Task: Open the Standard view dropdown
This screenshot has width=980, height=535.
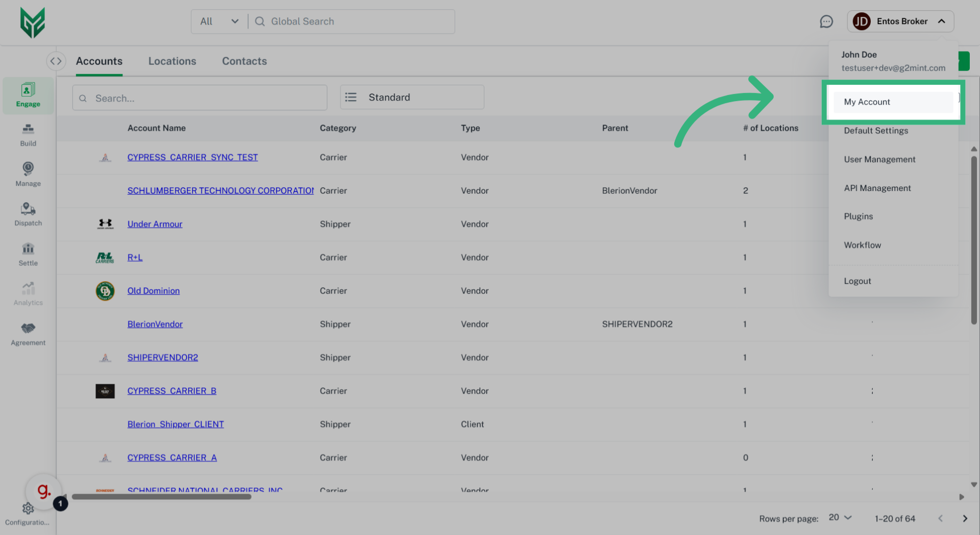Action: 412,97
